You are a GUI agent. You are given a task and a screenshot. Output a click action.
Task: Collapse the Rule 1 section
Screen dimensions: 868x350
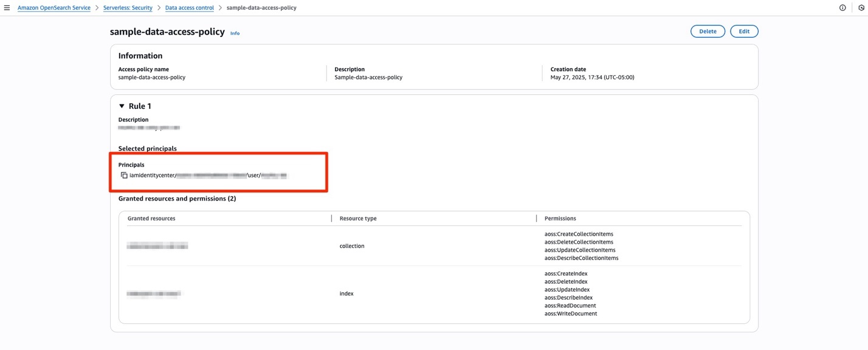click(122, 106)
